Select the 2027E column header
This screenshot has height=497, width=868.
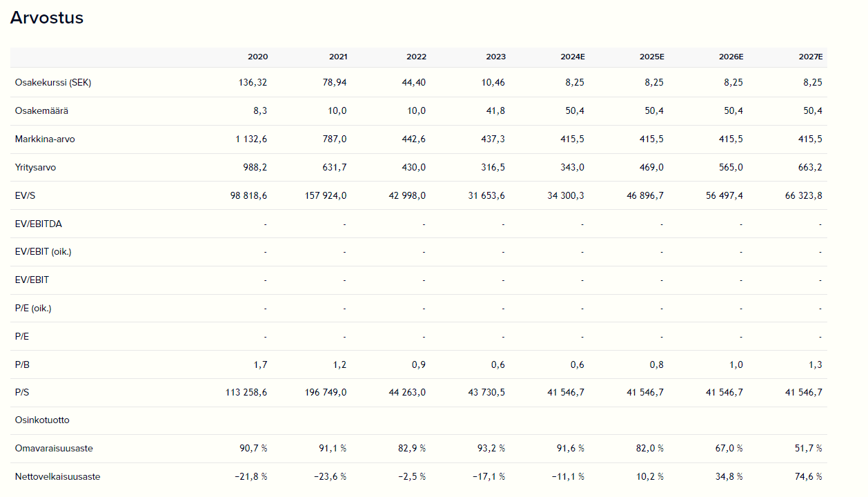811,57
